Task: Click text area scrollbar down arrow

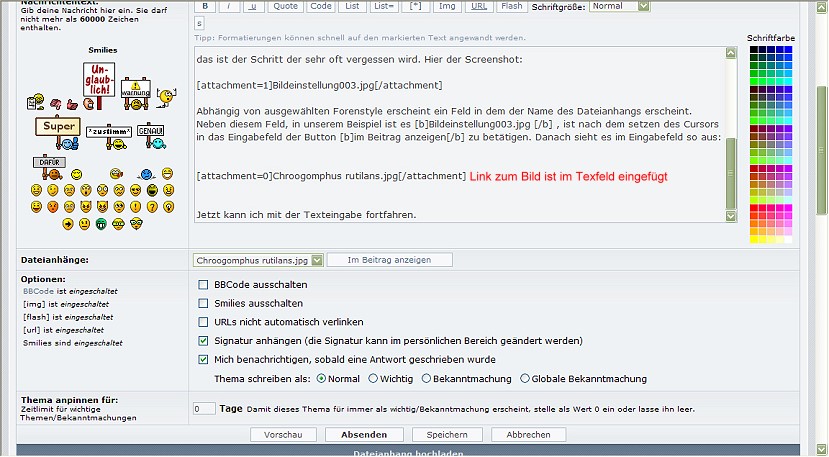Action: coord(731,216)
